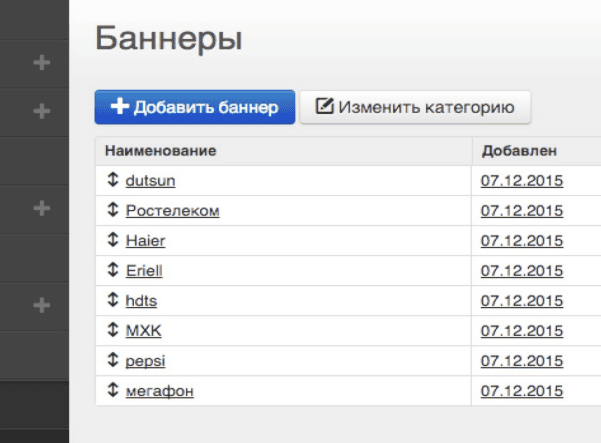Click the date link in МХК row

522,331
